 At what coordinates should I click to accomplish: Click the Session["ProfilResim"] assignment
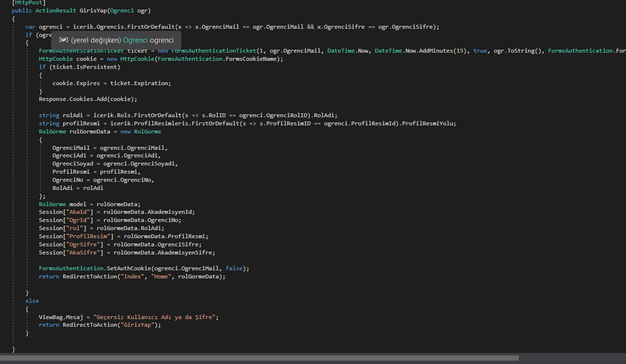pyautogui.click(x=124, y=236)
